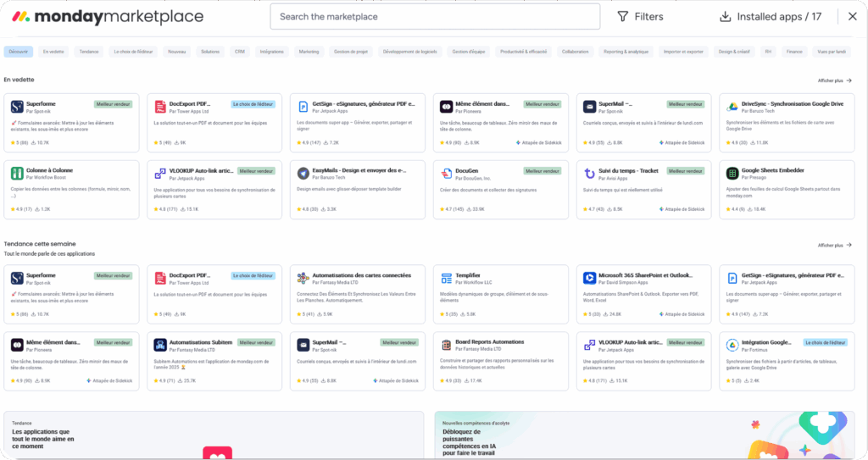This screenshot has width=868, height=460.
Task: Click Attapée de Sidekick on Suivi du temps card
Action: [682, 209]
